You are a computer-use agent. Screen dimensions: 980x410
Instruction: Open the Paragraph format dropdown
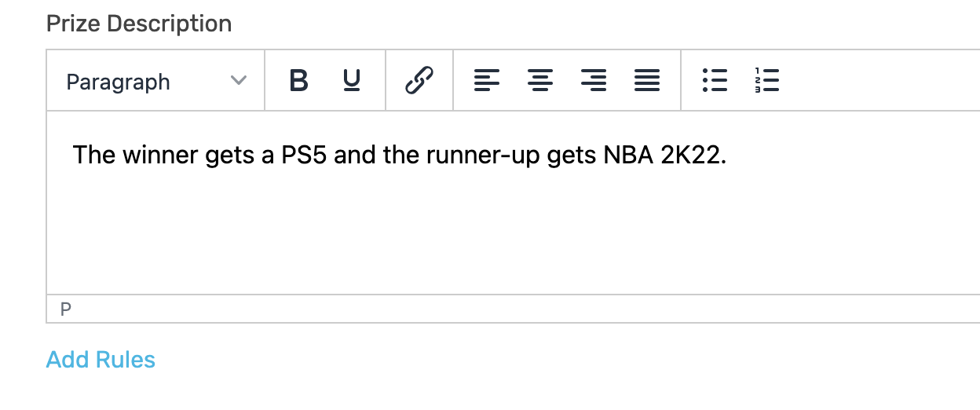point(155,81)
